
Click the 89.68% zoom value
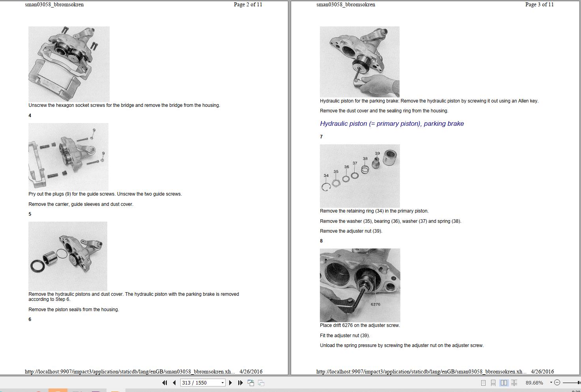534,383
